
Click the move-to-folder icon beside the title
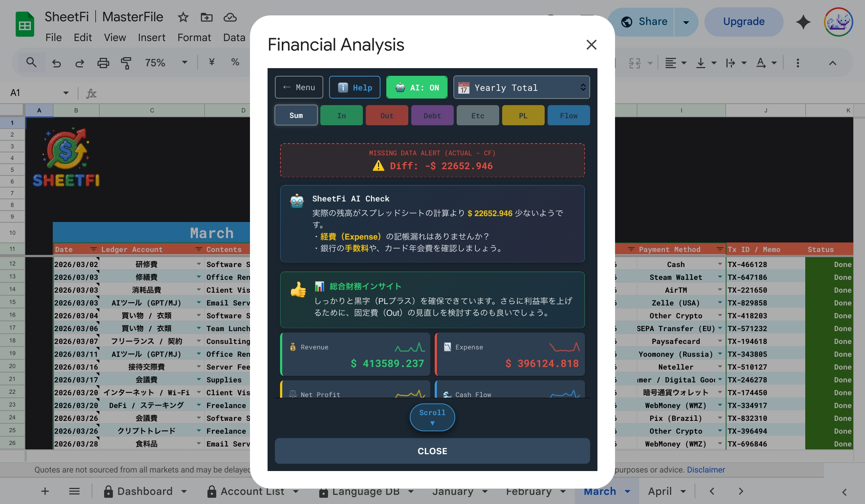pos(206,17)
